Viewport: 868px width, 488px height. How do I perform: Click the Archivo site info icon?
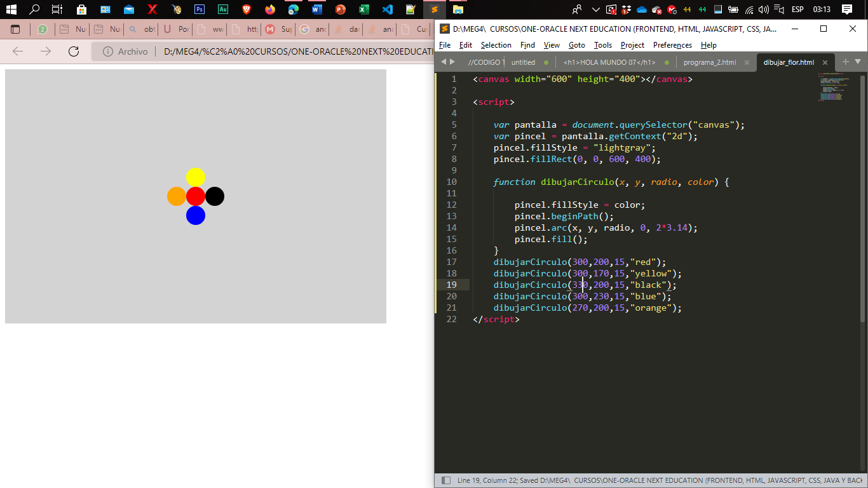click(108, 51)
